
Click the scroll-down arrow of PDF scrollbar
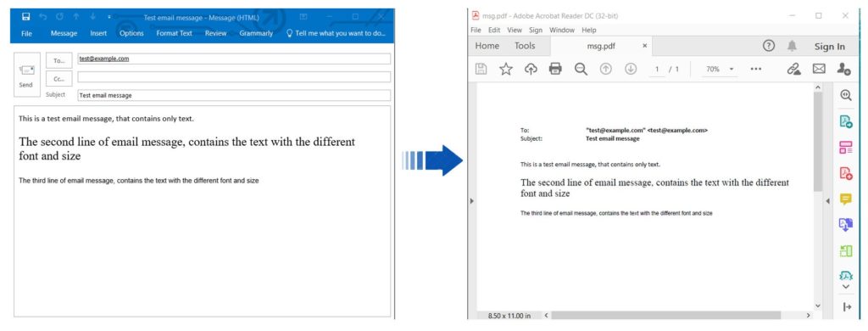pos(818,306)
